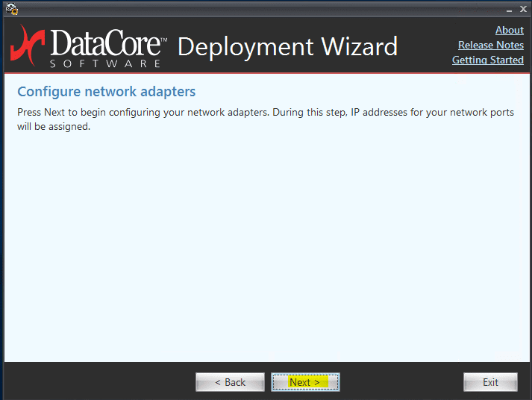Click the DataCore Software logo

[89, 46]
